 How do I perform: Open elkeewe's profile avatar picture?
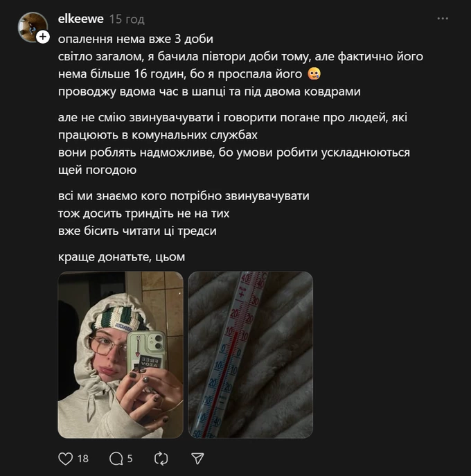pos(33,27)
